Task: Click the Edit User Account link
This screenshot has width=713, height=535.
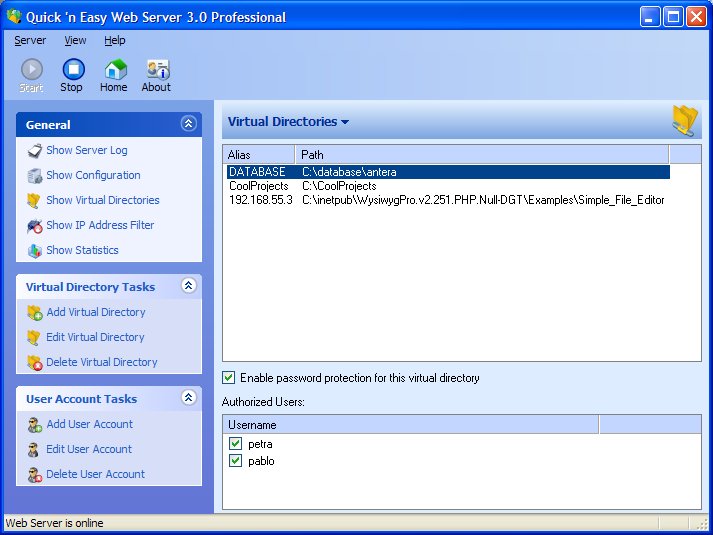Action: (x=89, y=450)
